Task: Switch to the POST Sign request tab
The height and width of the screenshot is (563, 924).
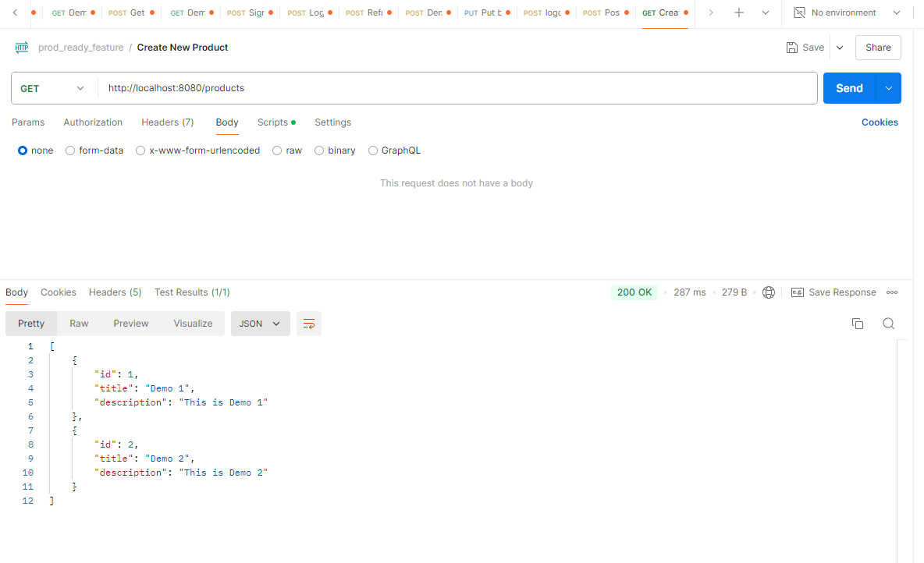Action: click(x=250, y=12)
